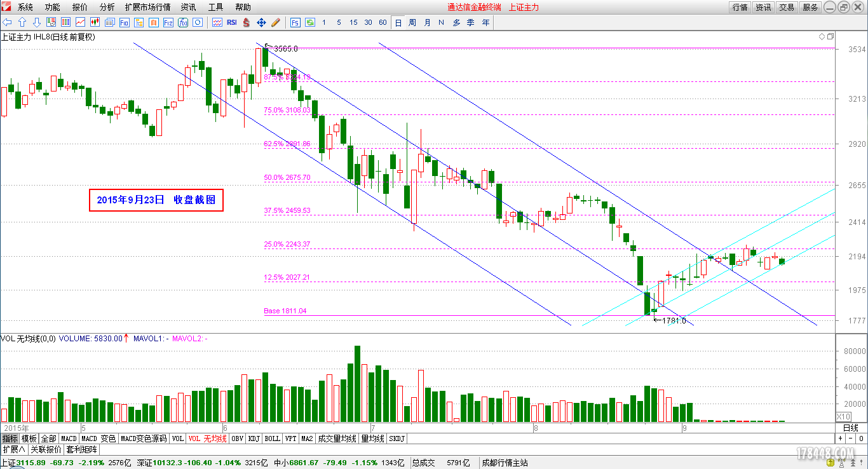Image resolution: width=868 pixels, height=469 pixels.
Task: Open the 分析 menu
Action: point(107,7)
